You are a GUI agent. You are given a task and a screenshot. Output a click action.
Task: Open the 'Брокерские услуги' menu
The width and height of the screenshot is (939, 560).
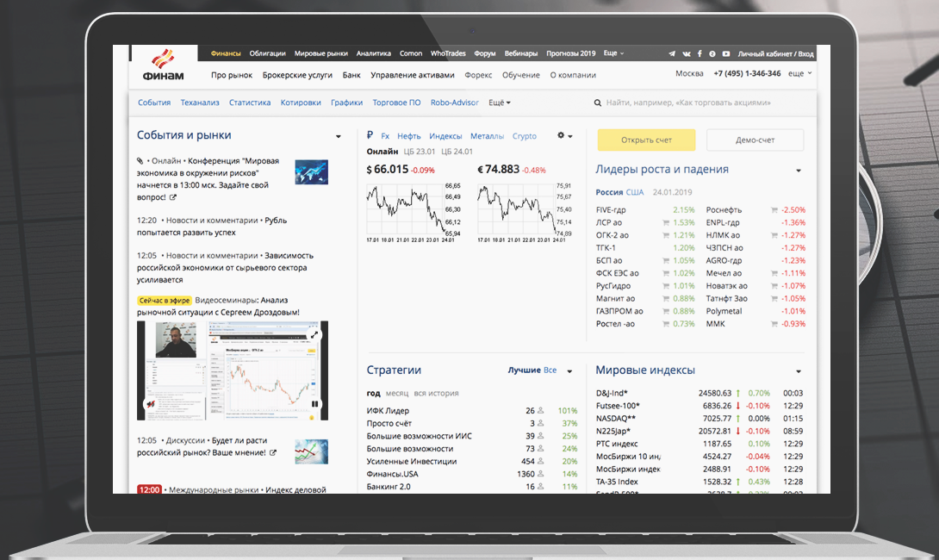click(x=297, y=76)
